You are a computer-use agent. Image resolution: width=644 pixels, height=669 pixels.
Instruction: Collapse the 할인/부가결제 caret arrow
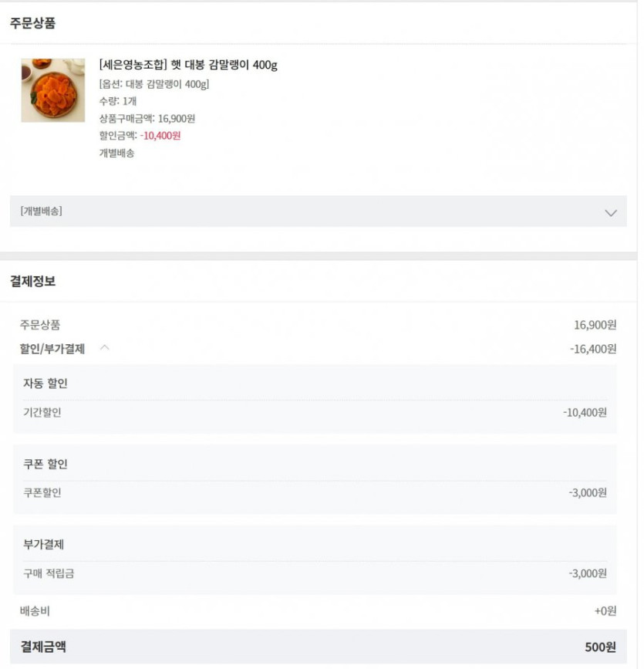pyautogui.click(x=104, y=348)
